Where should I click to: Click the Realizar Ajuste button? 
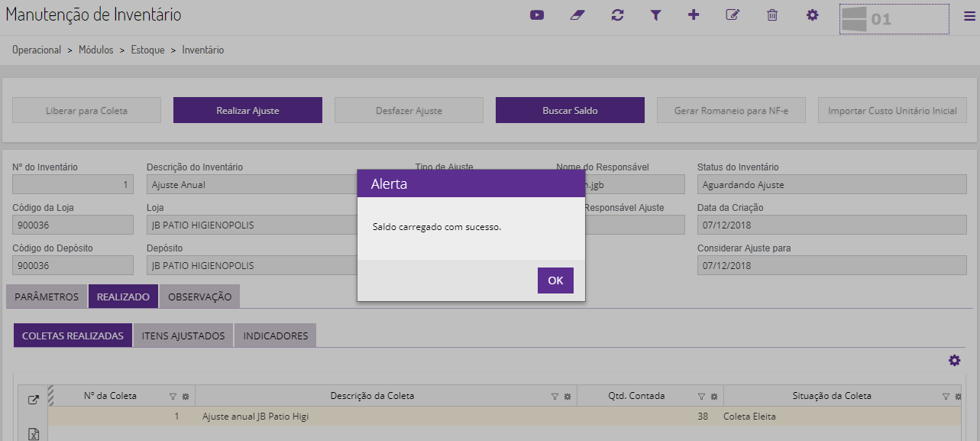click(x=247, y=110)
